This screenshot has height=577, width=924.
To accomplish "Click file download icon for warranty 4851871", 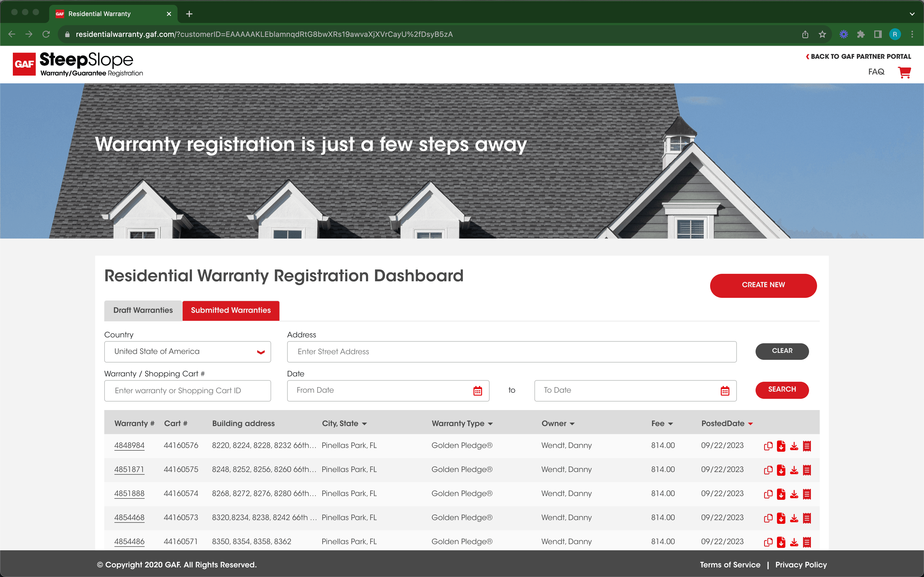I will point(781,470).
